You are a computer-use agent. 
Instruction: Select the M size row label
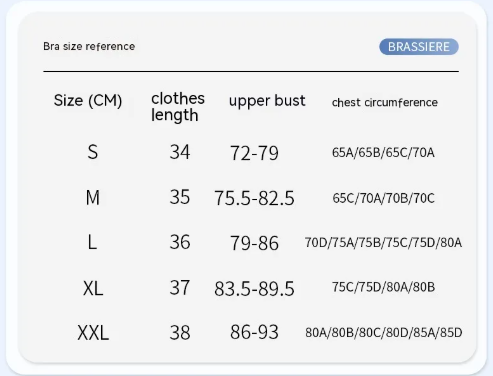[x=93, y=197]
